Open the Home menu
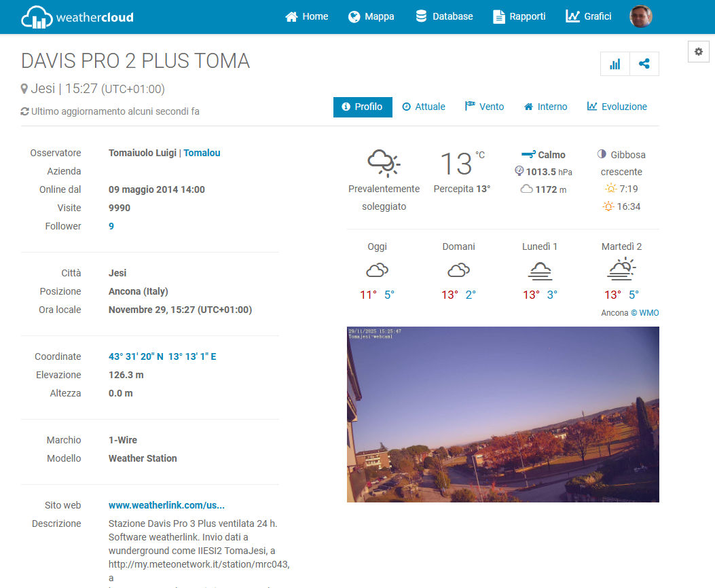The height and width of the screenshot is (588, 715). pos(307,16)
